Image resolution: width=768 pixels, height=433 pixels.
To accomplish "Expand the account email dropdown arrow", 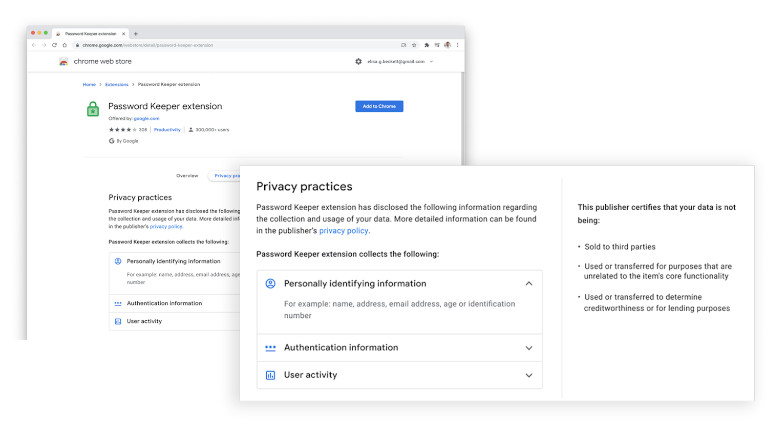I will coord(431,62).
